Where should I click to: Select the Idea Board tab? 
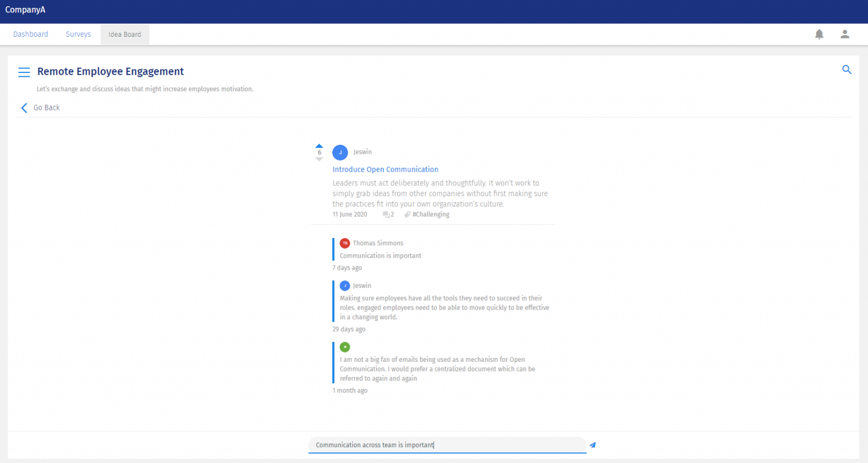125,34
